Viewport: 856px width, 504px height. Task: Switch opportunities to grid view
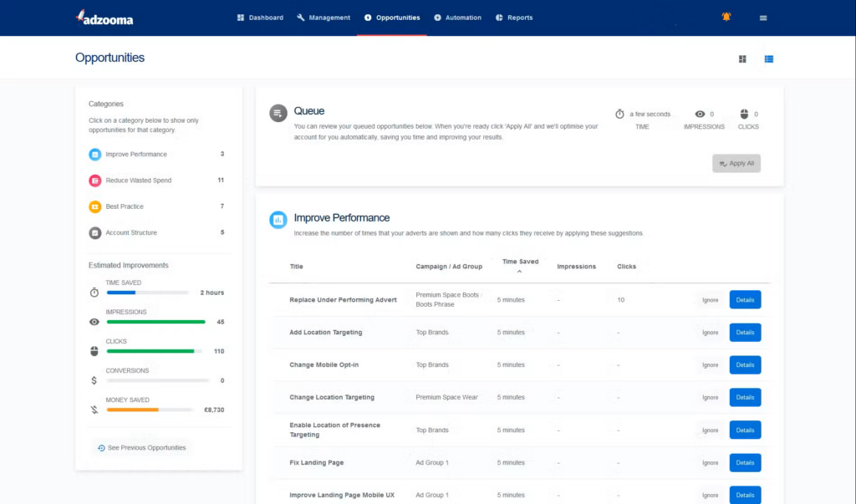(741, 59)
